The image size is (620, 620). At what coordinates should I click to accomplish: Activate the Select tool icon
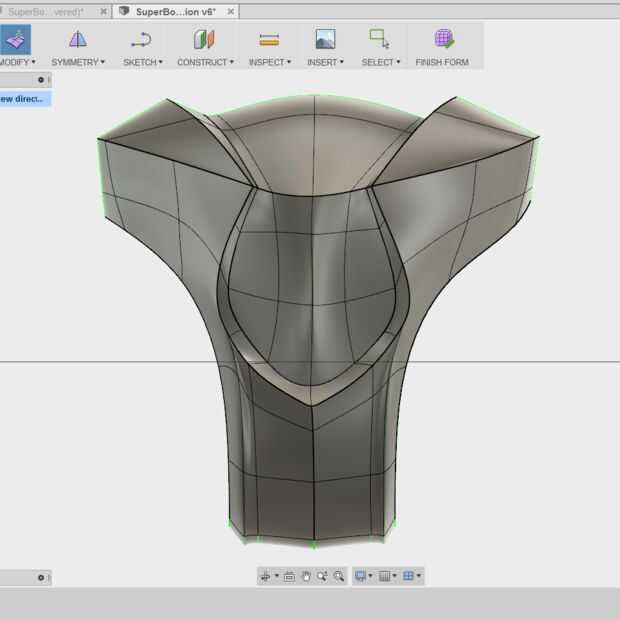[378, 40]
